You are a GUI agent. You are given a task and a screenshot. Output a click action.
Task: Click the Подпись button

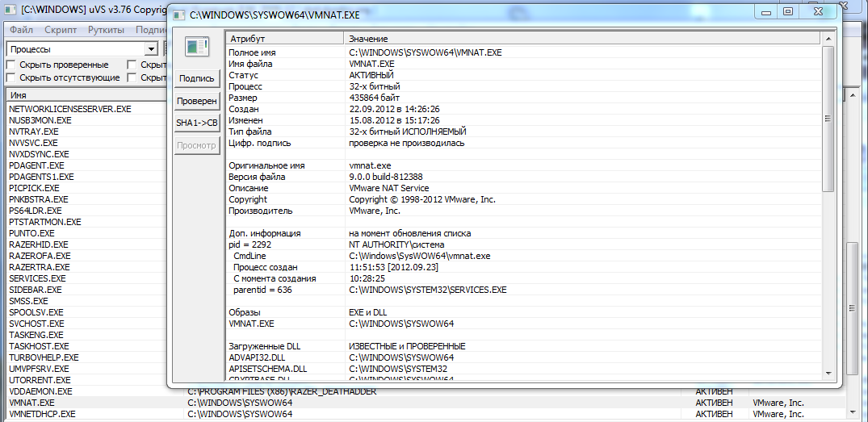click(196, 78)
